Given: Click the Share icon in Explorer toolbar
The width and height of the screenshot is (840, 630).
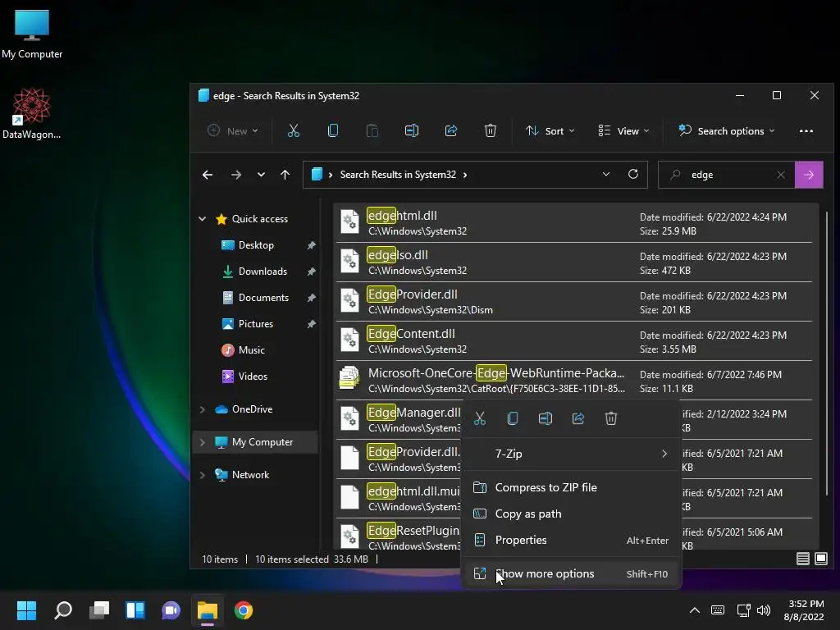Looking at the screenshot, I should pos(451,130).
